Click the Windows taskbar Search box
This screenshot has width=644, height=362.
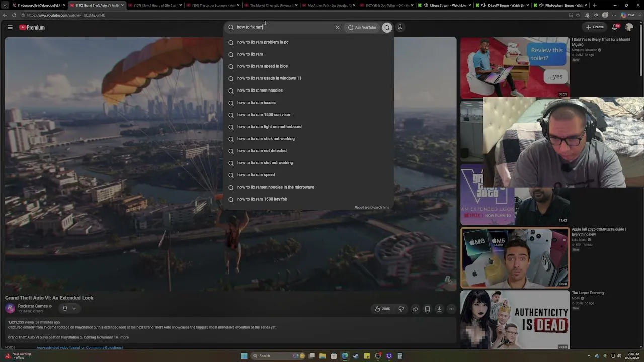[x=277, y=356]
